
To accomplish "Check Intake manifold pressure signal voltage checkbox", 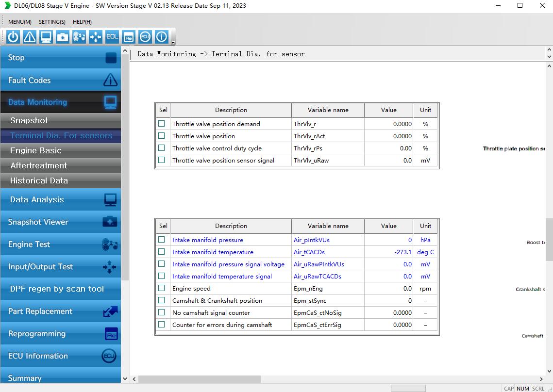I will click(x=162, y=264).
